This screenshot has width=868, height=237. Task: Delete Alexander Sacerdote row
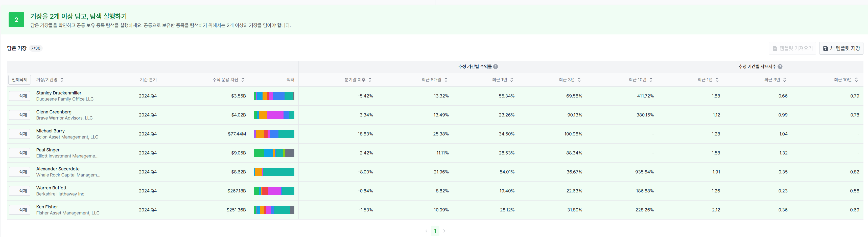(20, 172)
